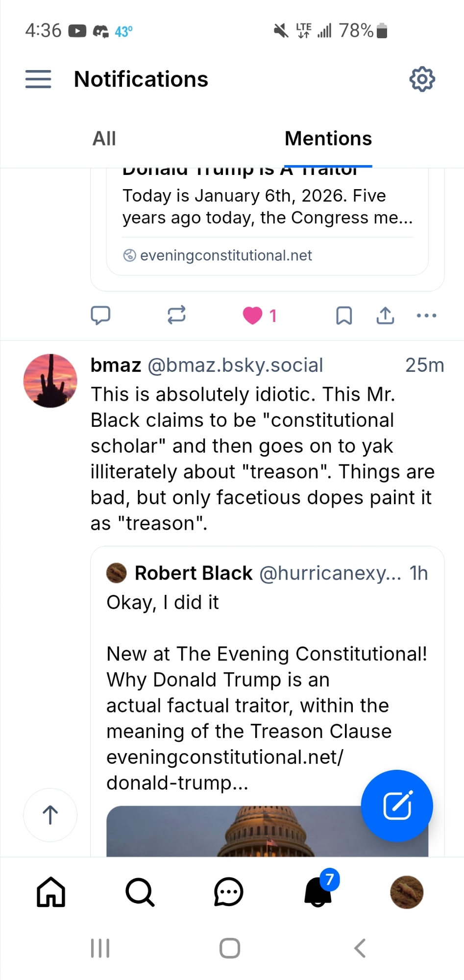
Task: Open notification settings gear
Action: [422, 79]
